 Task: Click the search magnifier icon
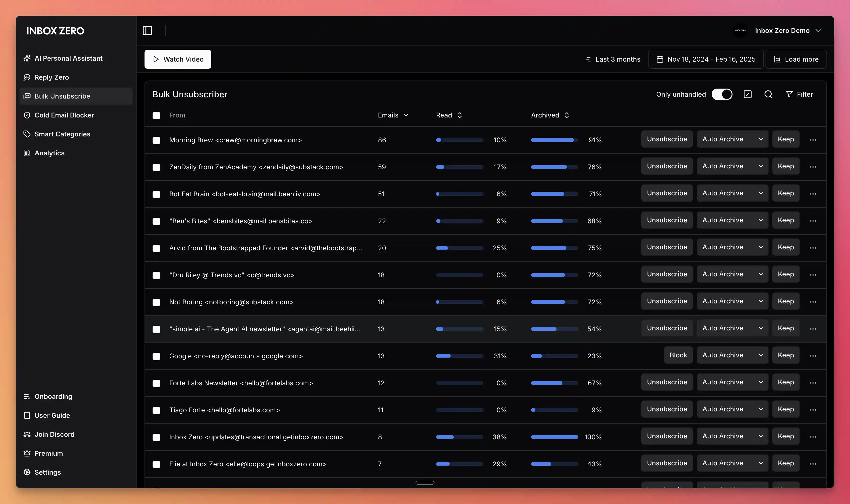point(768,94)
